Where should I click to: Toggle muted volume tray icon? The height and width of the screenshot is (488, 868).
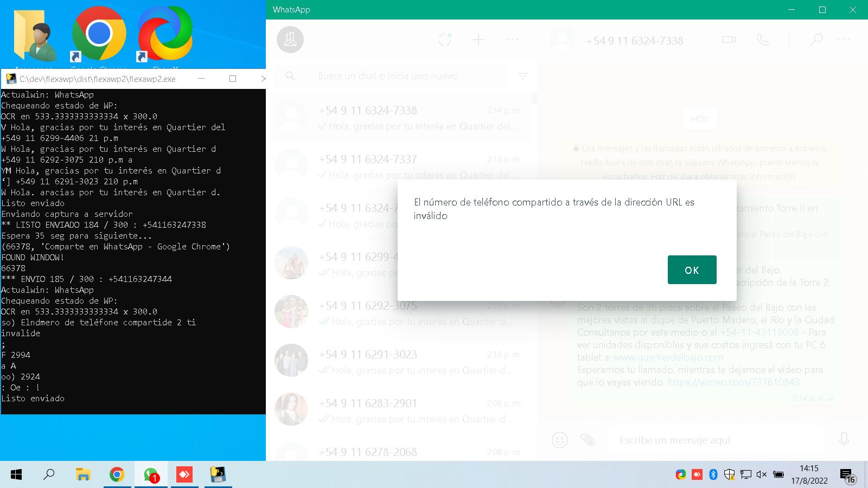coord(762,475)
